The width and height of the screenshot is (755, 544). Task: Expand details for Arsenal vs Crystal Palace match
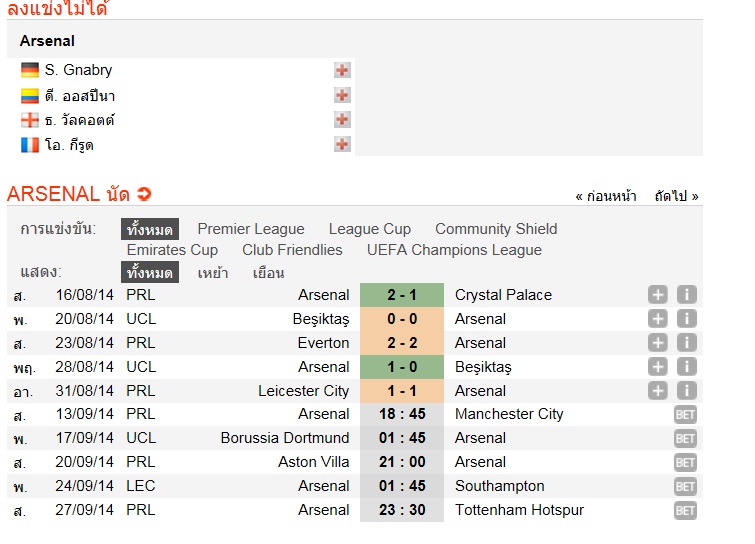[x=657, y=295]
